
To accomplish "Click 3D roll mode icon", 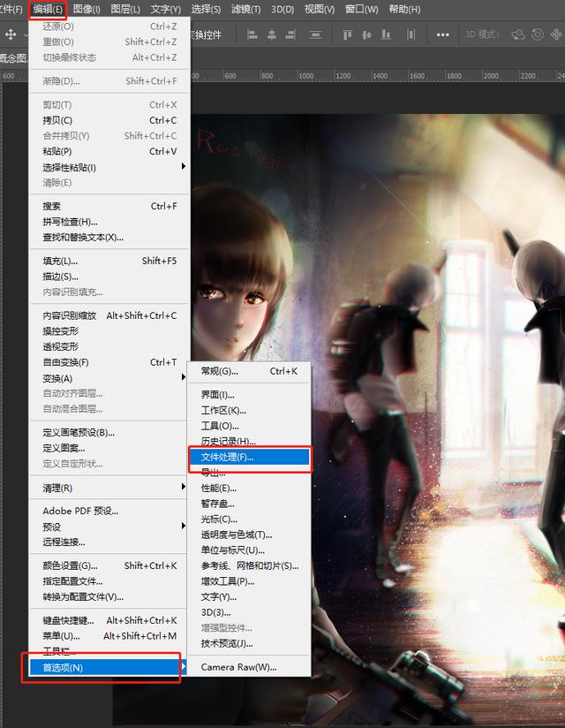I will click(x=537, y=34).
